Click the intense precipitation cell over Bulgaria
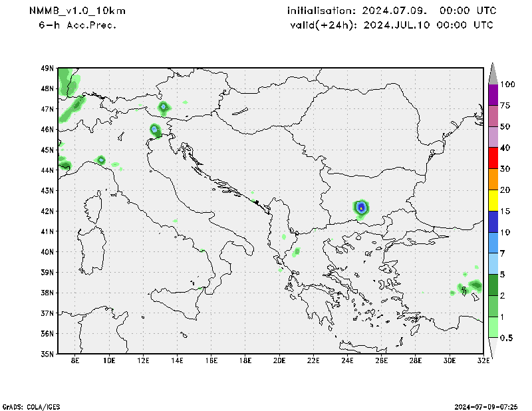 click(x=361, y=207)
